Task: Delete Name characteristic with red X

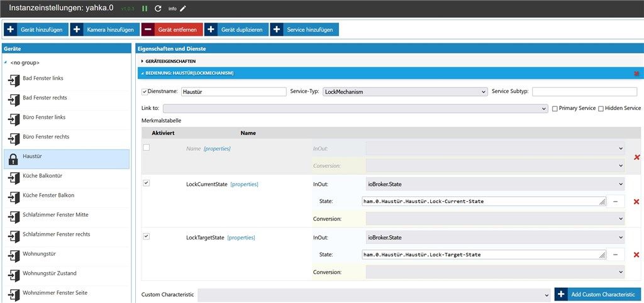Action: (637, 157)
